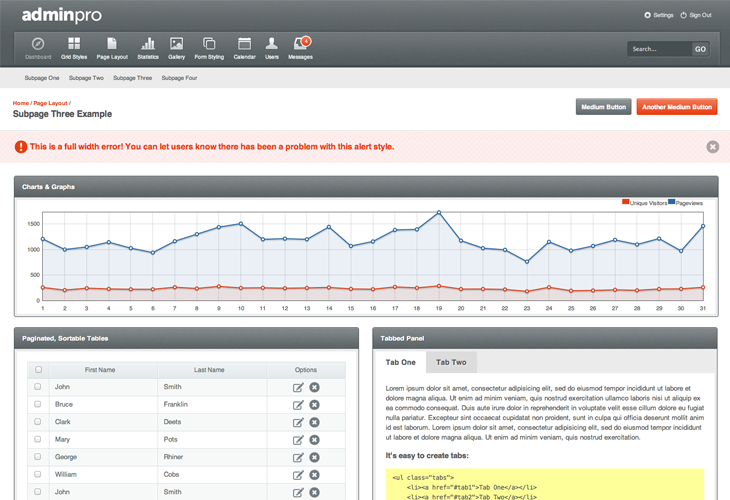Click the "Subpage Three Example" heading
Screen dimensions: 730x500
click(x=62, y=114)
